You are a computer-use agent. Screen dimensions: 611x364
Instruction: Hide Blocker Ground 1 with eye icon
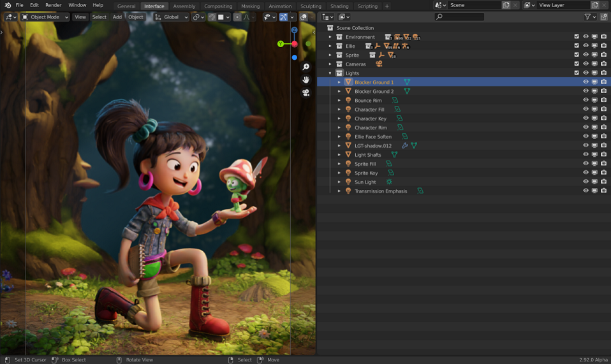[585, 82]
